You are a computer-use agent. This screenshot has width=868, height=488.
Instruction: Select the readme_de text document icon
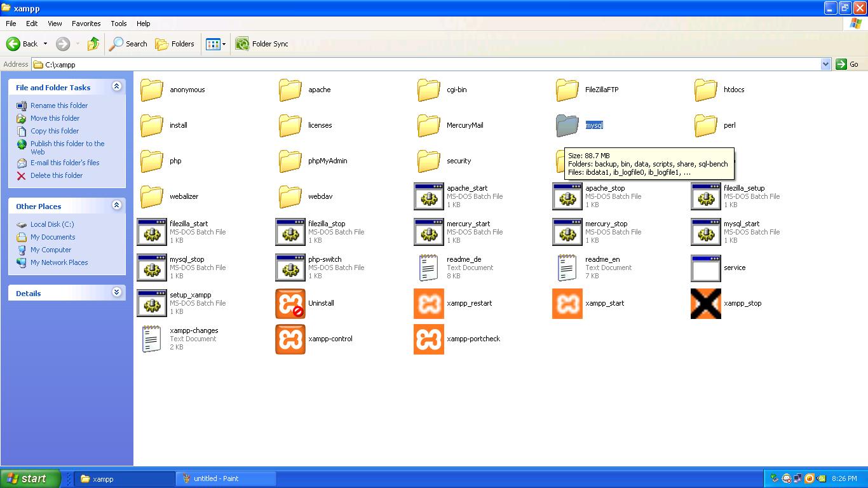(x=429, y=268)
